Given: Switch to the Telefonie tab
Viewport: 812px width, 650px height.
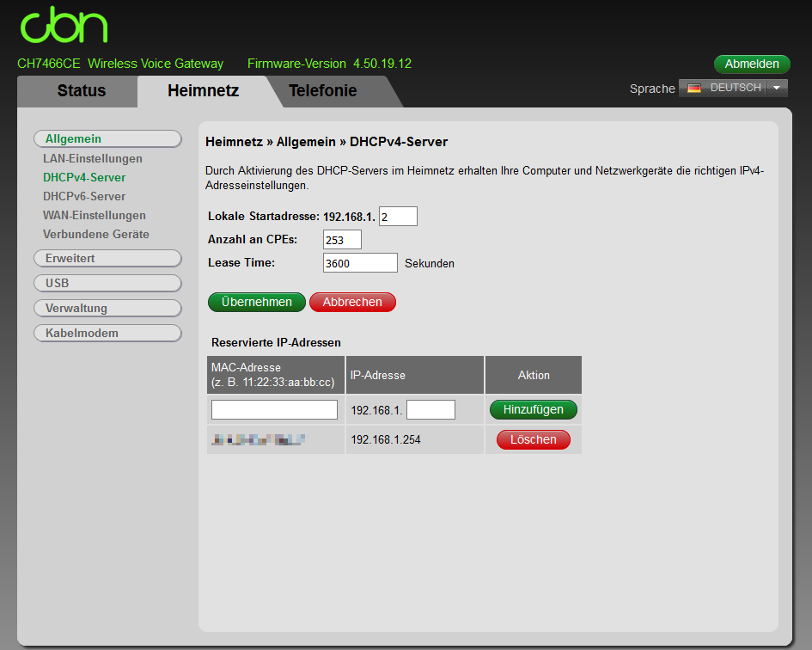Looking at the screenshot, I should coord(325,90).
